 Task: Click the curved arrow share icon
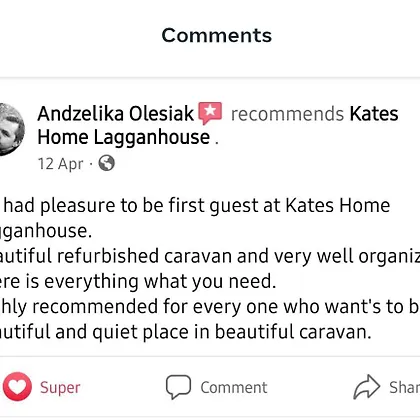(366, 387)
